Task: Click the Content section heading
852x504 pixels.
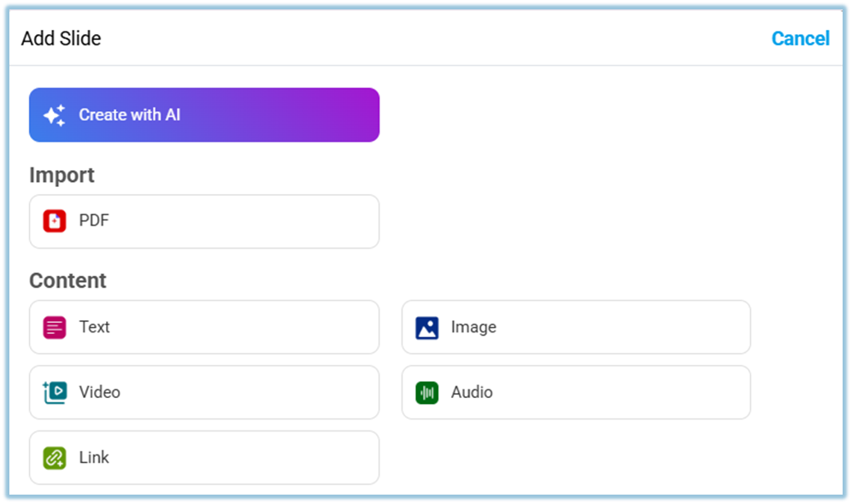Action: tap(68, 280)
